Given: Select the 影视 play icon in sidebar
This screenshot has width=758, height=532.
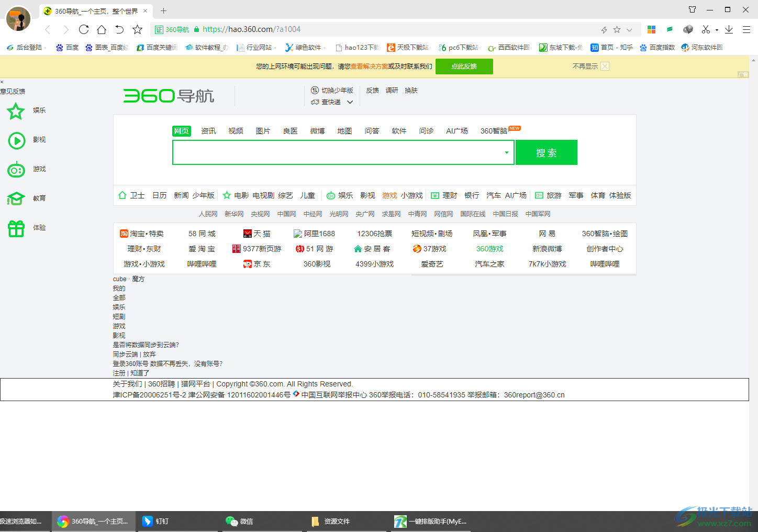Looking at the screenshot, I should (16, 140).
